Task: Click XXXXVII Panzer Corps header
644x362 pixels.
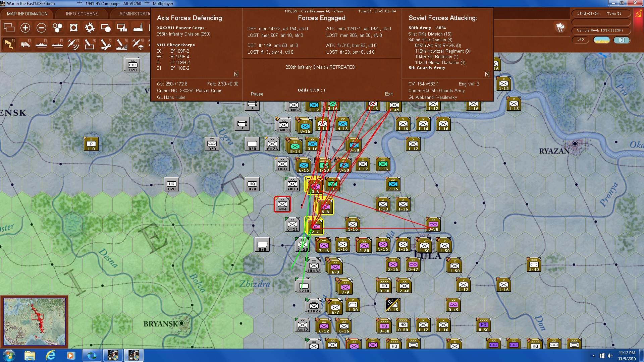Action: click(x=180, y=28)
